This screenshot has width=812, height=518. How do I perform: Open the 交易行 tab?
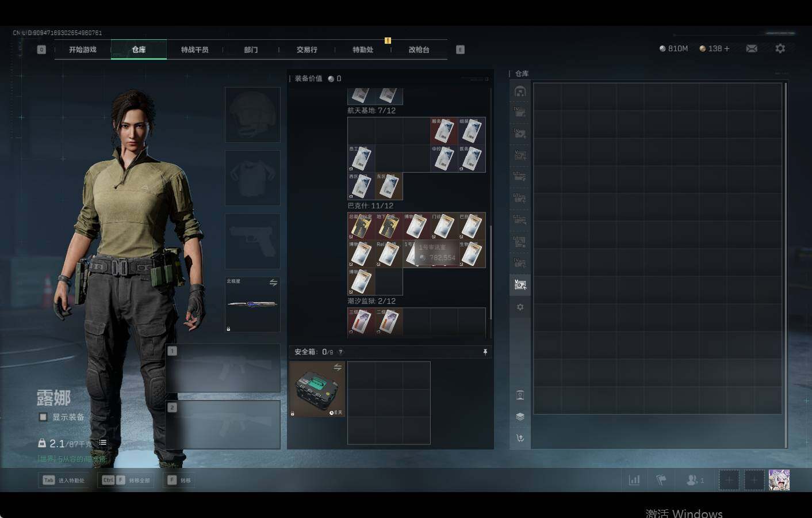[307, 49]
